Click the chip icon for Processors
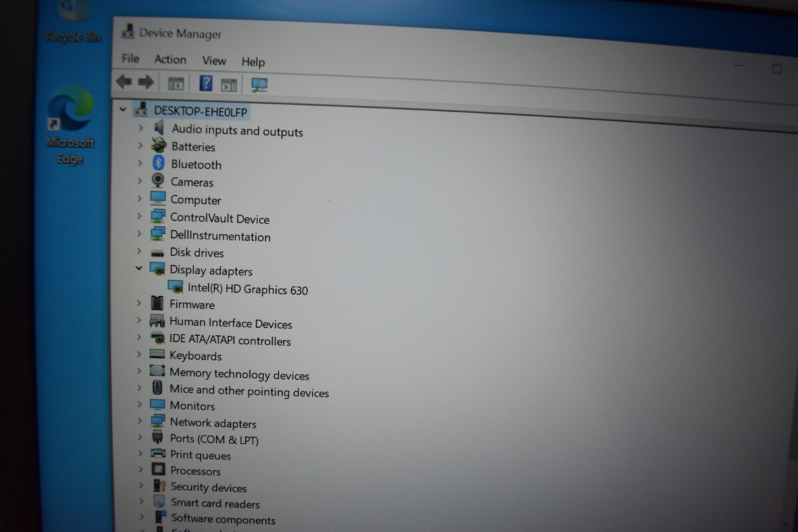The width and height of the screenshot is (798, 532). coord(158,469)
